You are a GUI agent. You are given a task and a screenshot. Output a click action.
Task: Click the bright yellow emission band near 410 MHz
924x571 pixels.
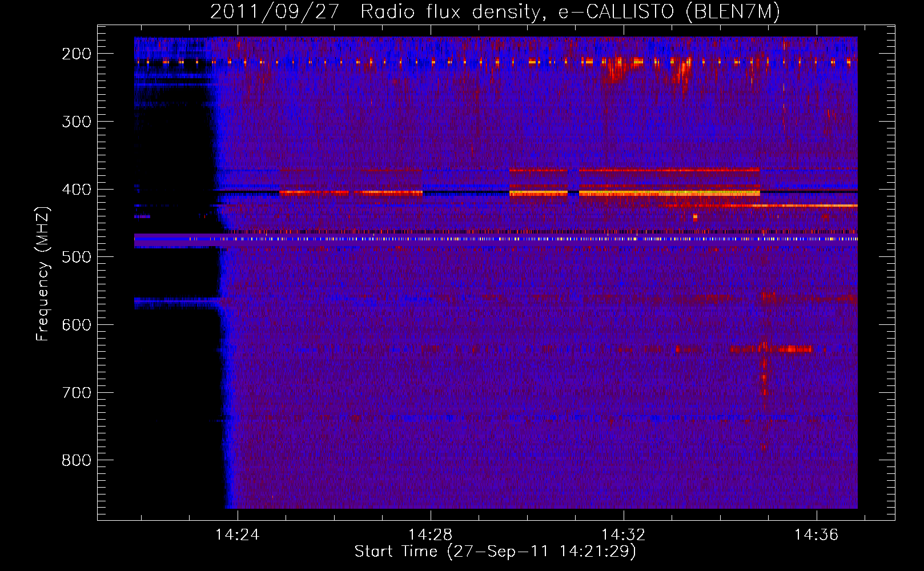(x=669, y=194)
